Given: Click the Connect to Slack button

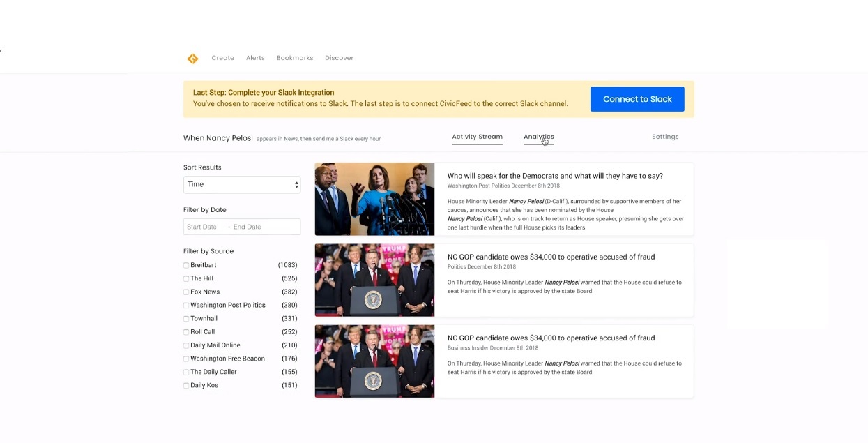Looking at the screenshot, I should click(x=637, y=99).
